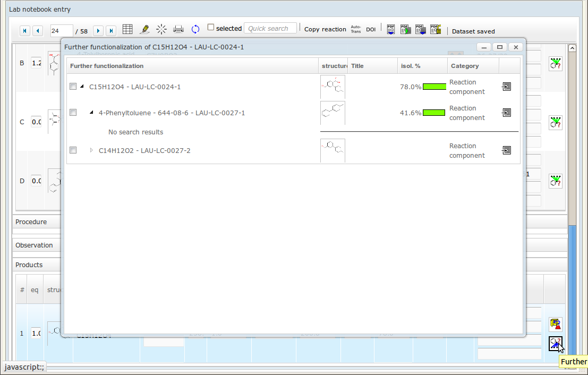Screen dimensions: 588x375
Task: Click the pencil edit entry icon
Action: (x=144, y=29)
